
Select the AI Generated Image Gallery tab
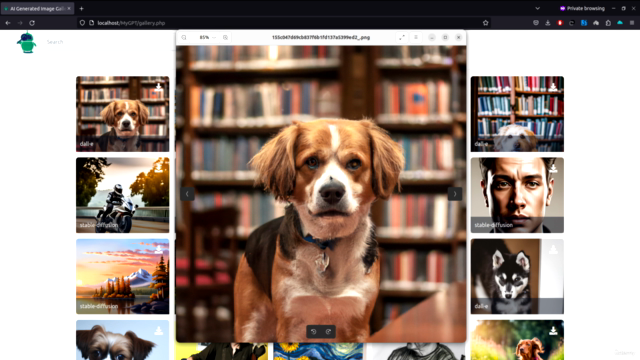(36, 9)
